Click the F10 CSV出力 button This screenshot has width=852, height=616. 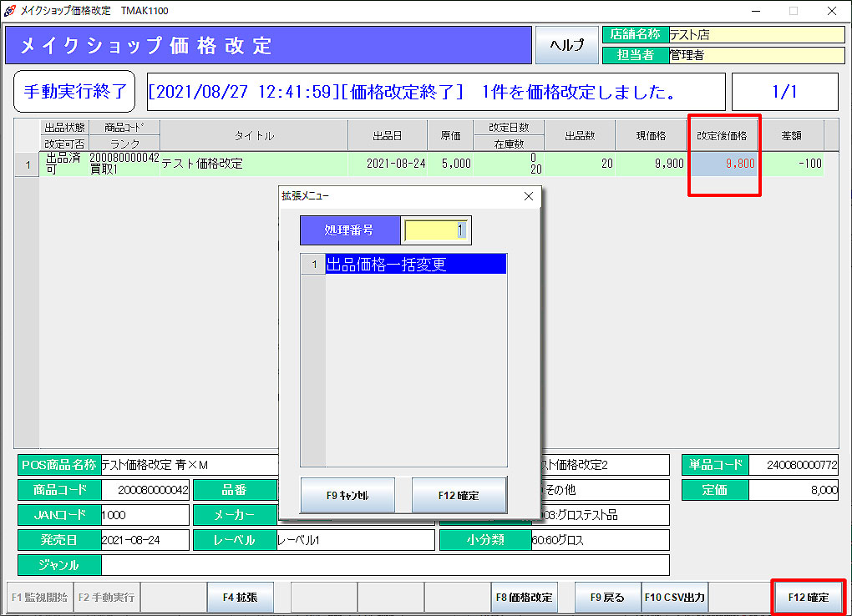coord(675,598)
